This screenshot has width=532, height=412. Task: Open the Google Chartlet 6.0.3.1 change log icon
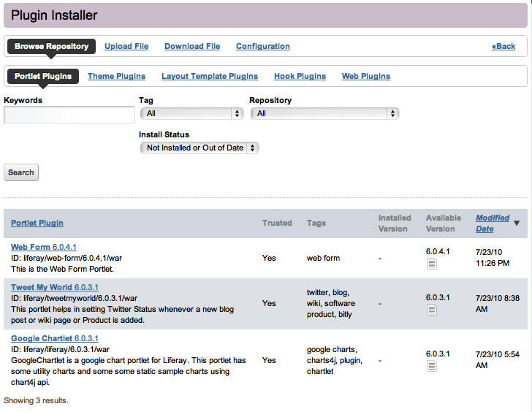pyautogui.click(x=432, y=366)
